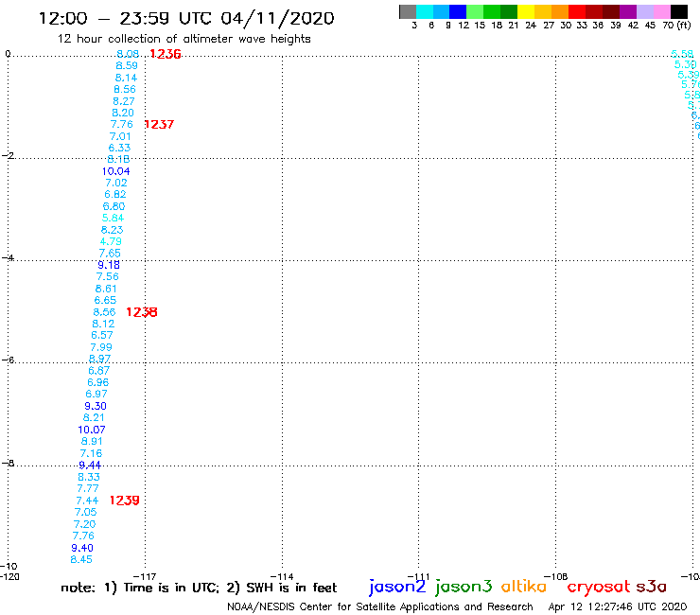This screenshot has height=615, width=700.
Task: Click the wave height value 8.61
Action: [x=106, y=289]
